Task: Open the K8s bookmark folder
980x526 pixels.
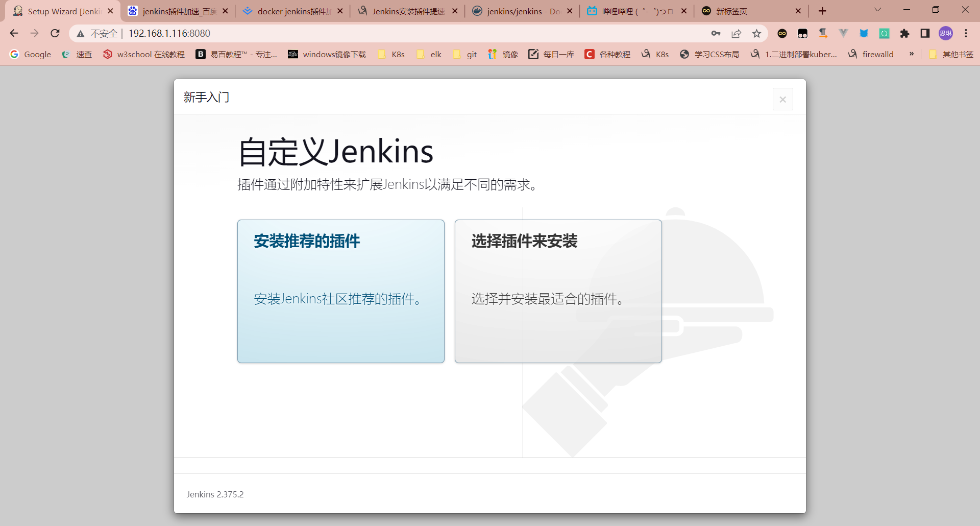Action: coord(391,54)
